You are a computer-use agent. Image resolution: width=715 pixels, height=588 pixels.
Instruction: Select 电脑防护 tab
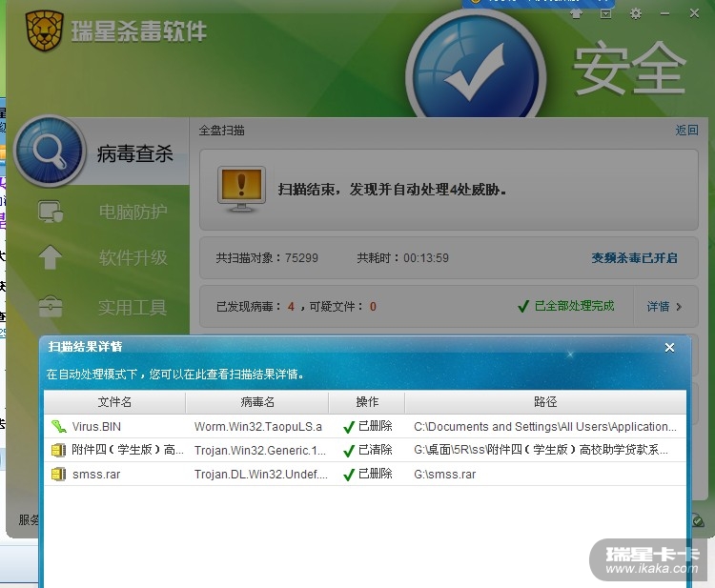(133, 212)
